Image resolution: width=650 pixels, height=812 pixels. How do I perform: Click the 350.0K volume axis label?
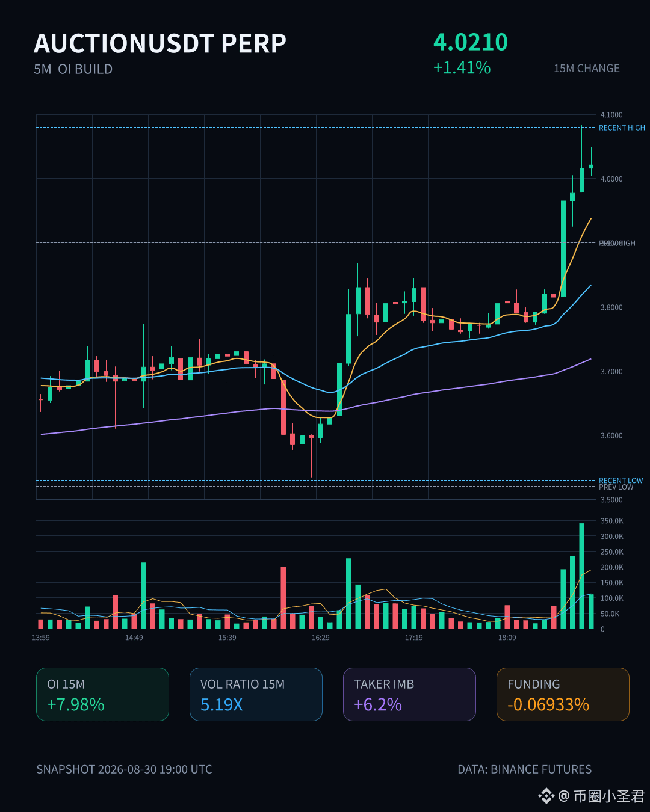click(612, 521)
